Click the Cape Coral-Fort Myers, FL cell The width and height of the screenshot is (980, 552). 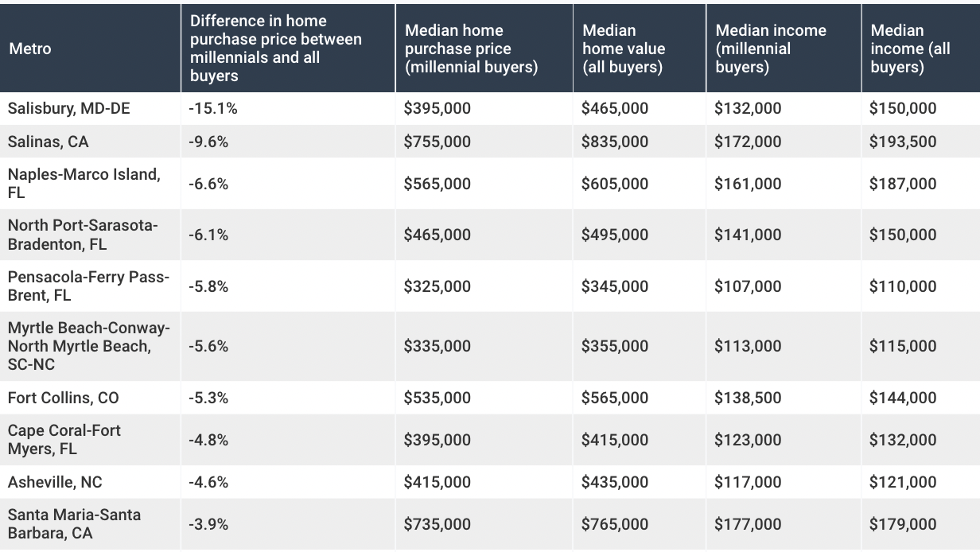(64, 440)
